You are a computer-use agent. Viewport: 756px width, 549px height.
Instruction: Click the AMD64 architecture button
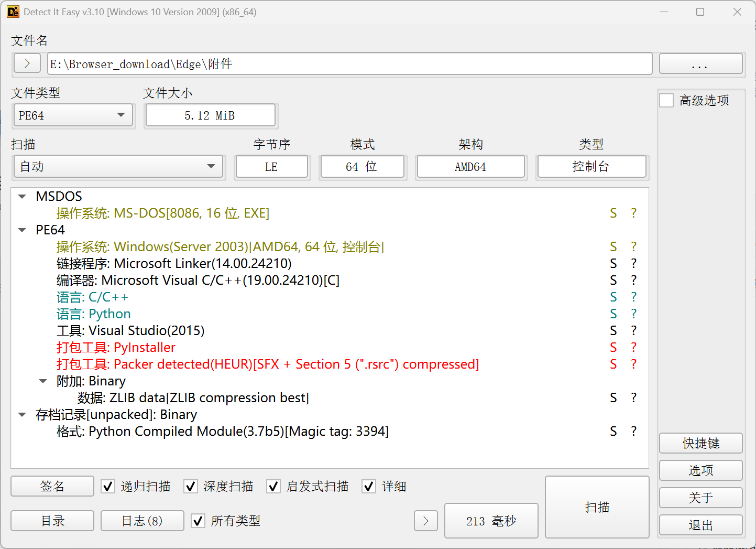tap(470, 167)
